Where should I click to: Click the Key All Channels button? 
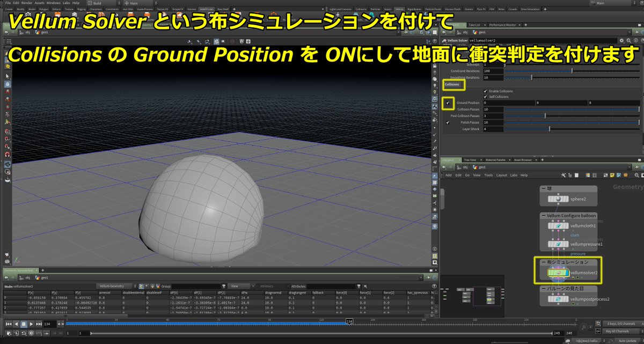[620, 331]
